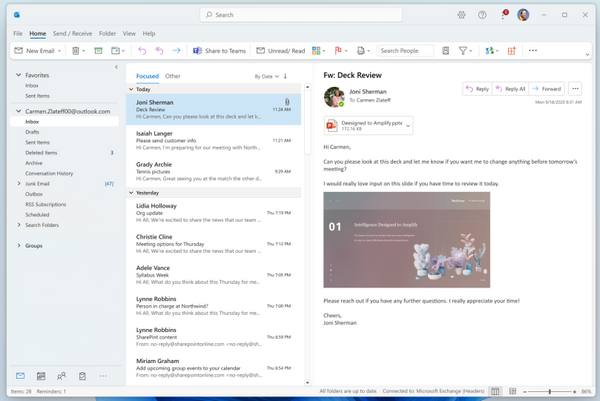Screen dimensions: 600x401
Task: Expand the Groups section
Action: coord(19,246)
